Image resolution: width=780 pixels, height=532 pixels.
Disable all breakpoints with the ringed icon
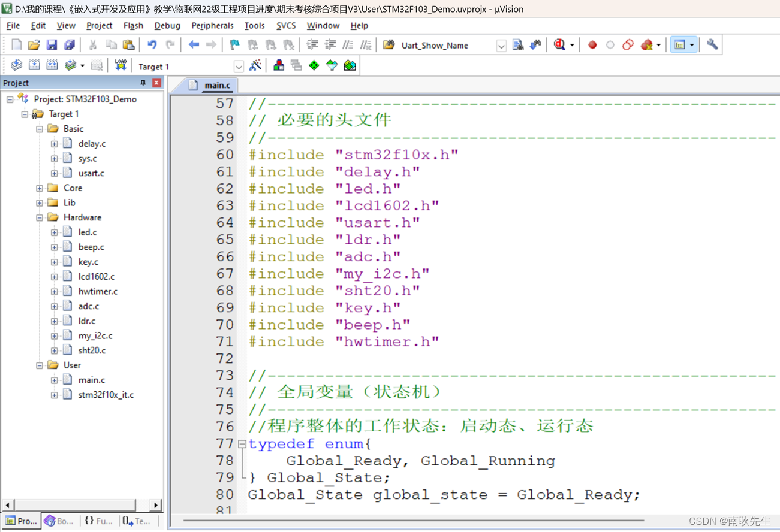click(628, 45)
